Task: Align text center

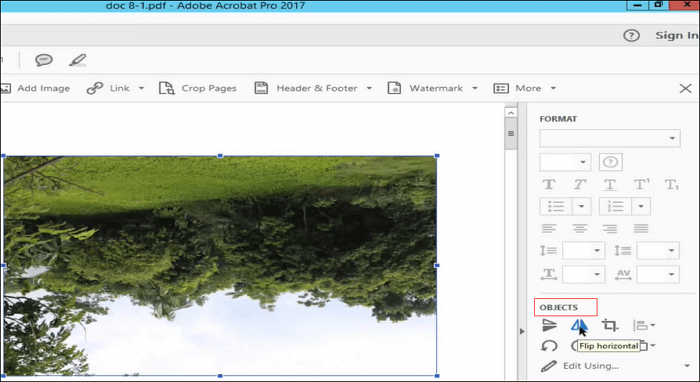Action: pos(579,229)
